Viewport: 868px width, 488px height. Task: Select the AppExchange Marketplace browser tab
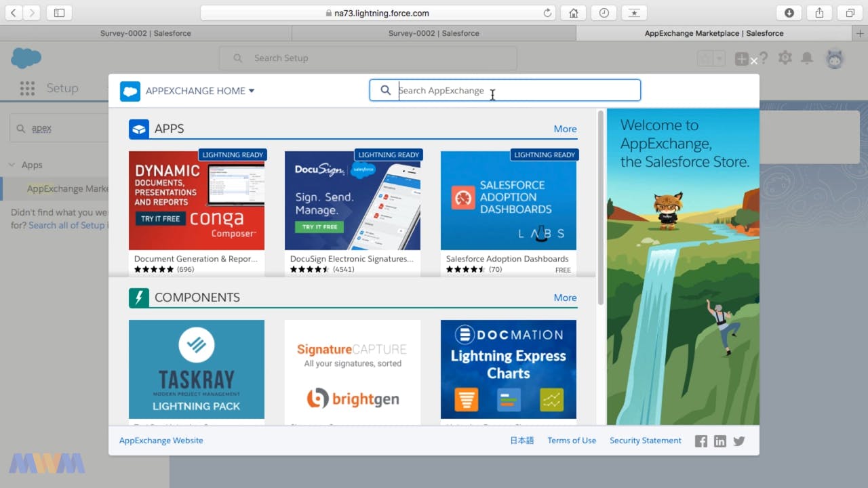(x=714, y=33)
